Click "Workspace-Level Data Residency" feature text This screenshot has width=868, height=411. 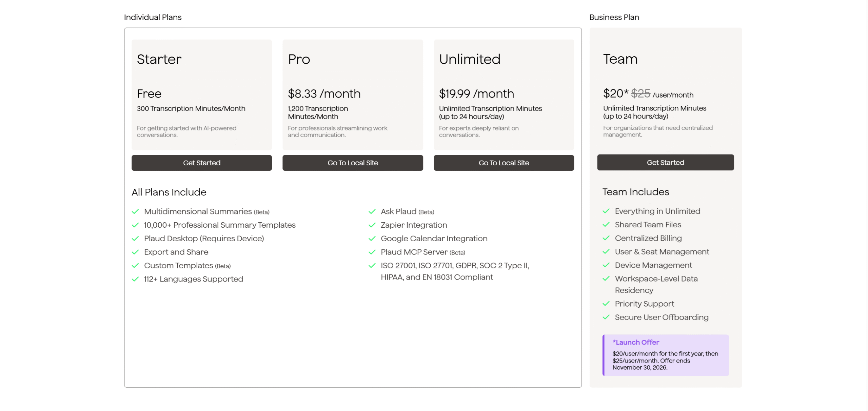pos(656,285)
